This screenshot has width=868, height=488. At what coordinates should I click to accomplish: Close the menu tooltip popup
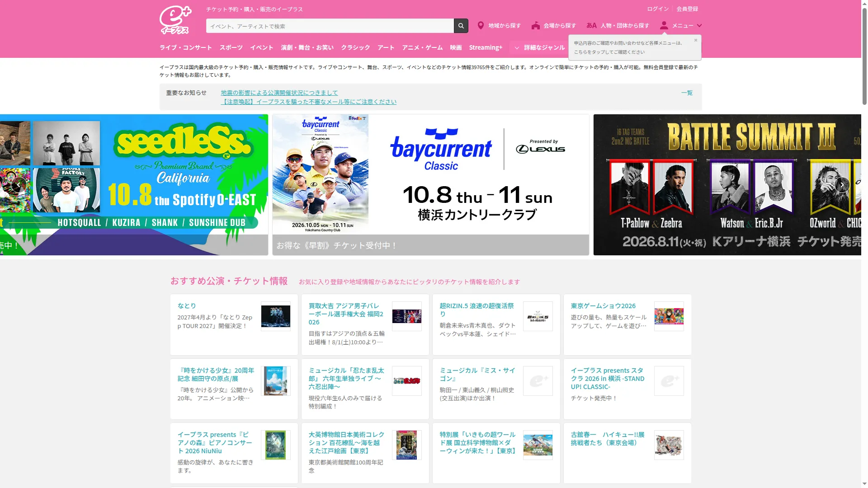(695, 40)
